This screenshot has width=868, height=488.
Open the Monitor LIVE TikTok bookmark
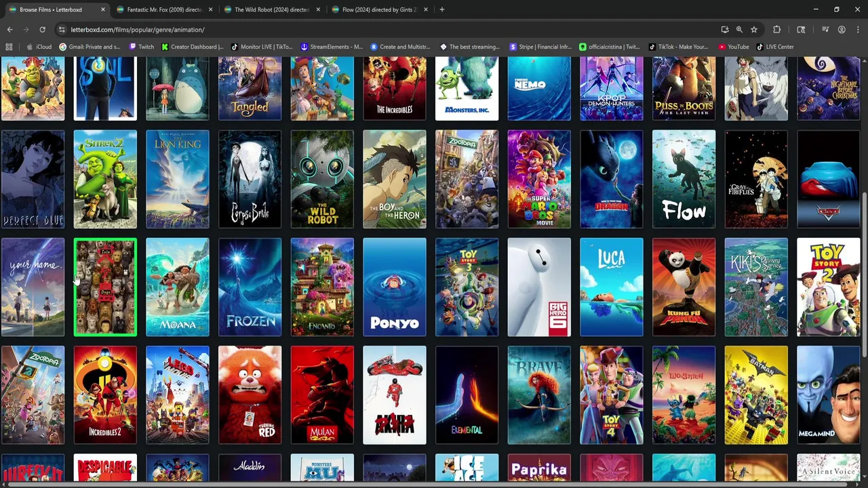click(262, 47)
